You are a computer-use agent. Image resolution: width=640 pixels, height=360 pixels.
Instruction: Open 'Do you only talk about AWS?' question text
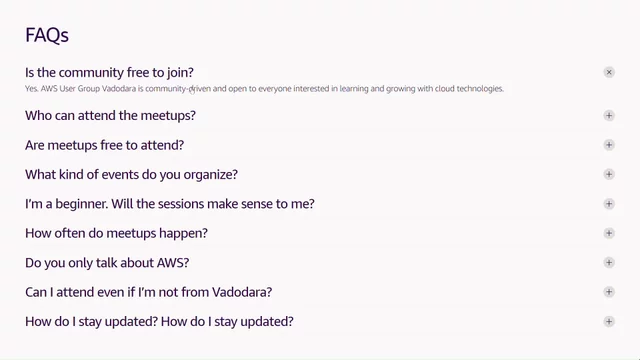point(107,262)
